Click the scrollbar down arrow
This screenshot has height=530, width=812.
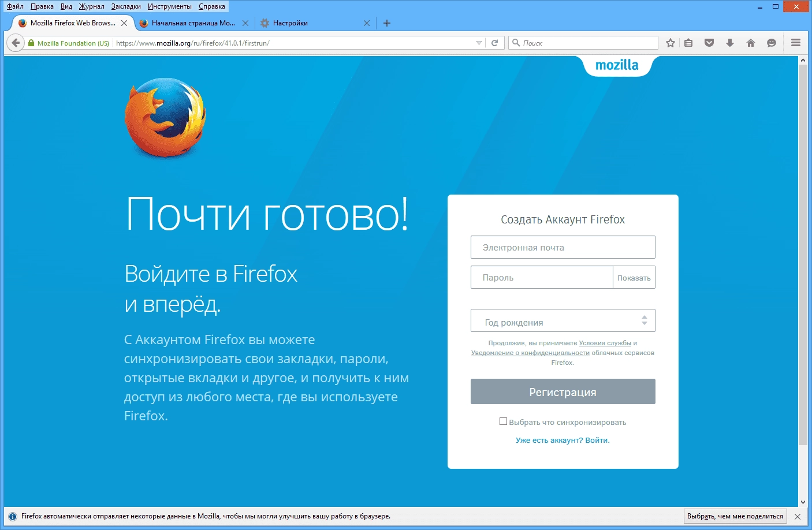click(803, 502)
